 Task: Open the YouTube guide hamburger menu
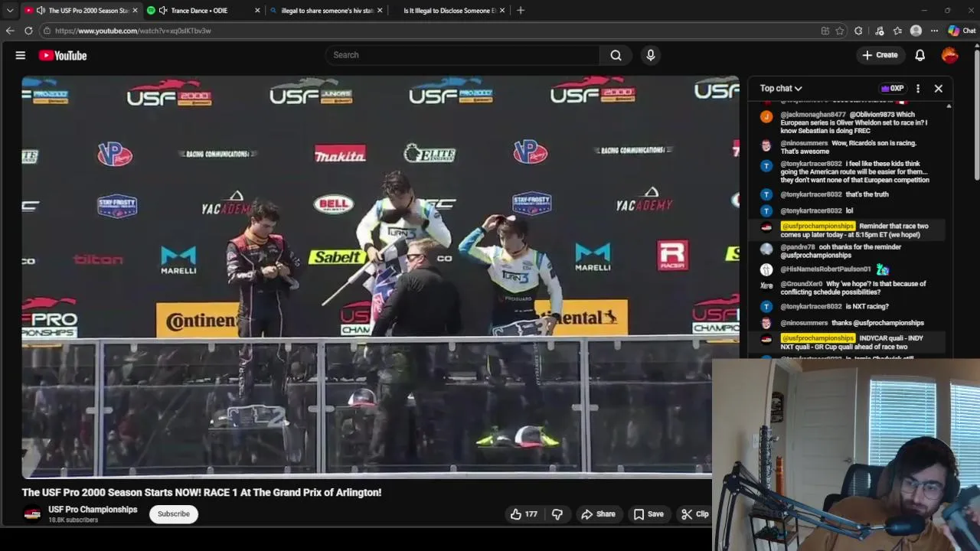click(21, 55)
